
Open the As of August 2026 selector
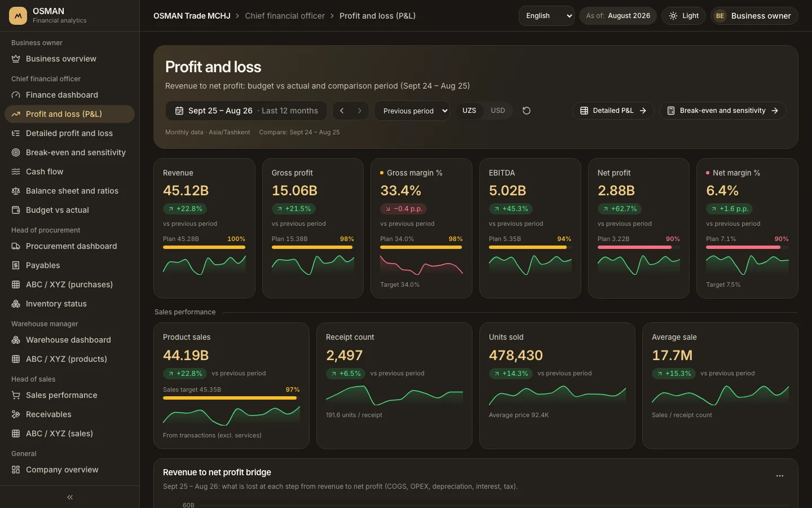(618, 16)
